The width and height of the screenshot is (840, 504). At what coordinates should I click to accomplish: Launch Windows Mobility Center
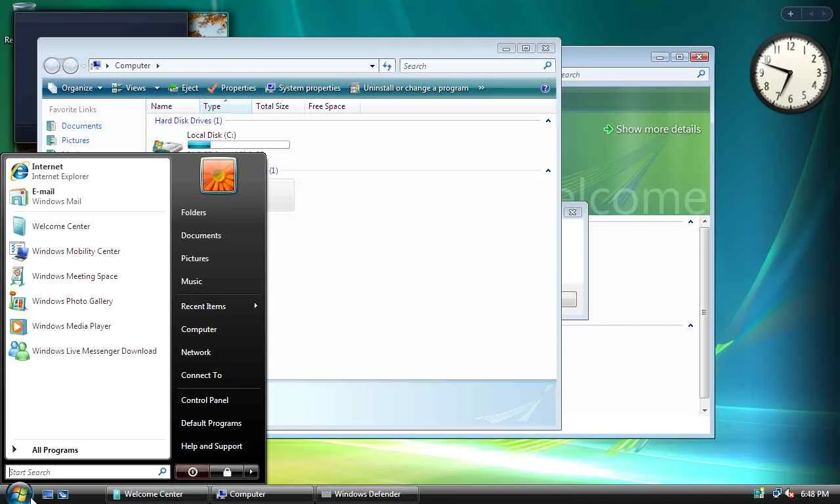(x=88, y=251)
